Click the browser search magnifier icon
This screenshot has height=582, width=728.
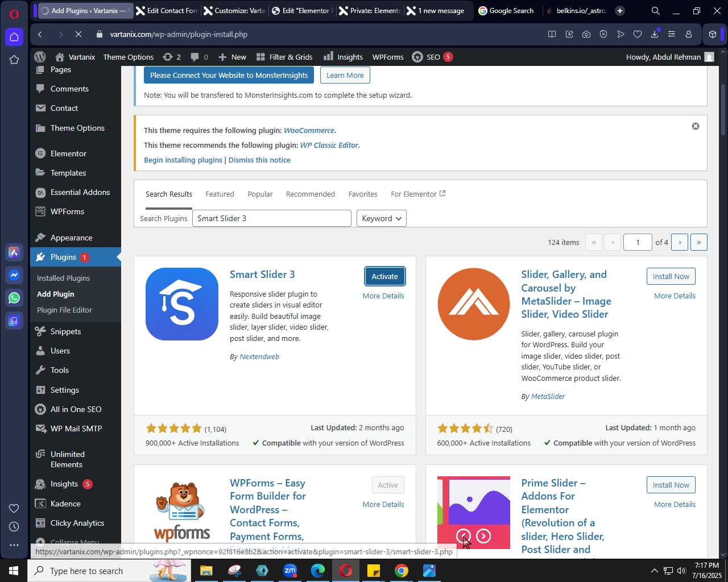pyautogui.click(x=656, y=11)
